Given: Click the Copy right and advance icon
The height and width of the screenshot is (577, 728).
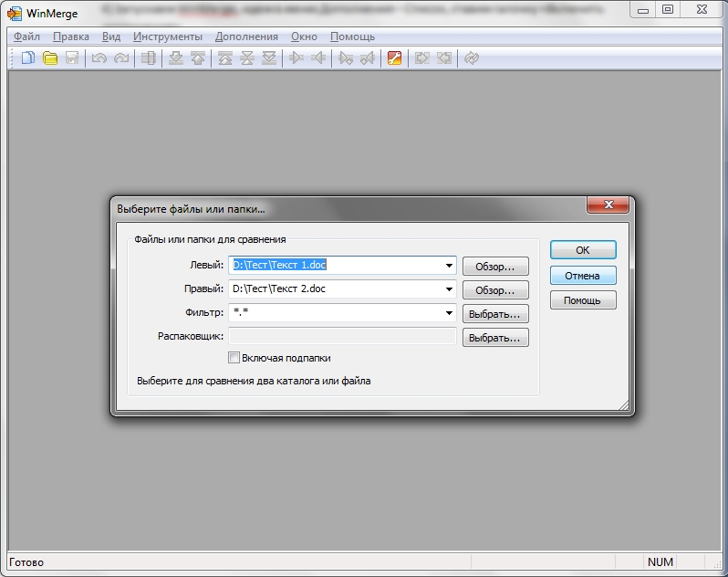Looking at the screenshot, I should coord(346,58).
